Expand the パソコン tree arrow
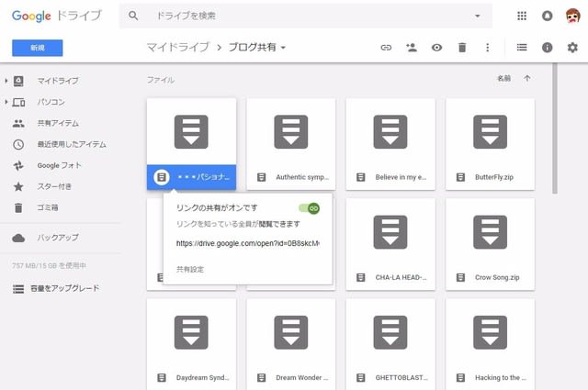This screenshot has width=588, height=390. (6, 102)
